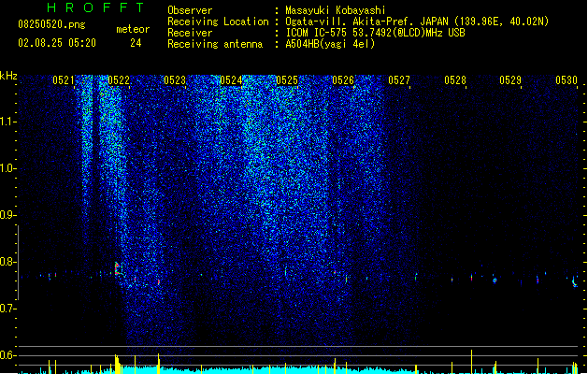Click the 0530 time marker

[x=566, y=80]
